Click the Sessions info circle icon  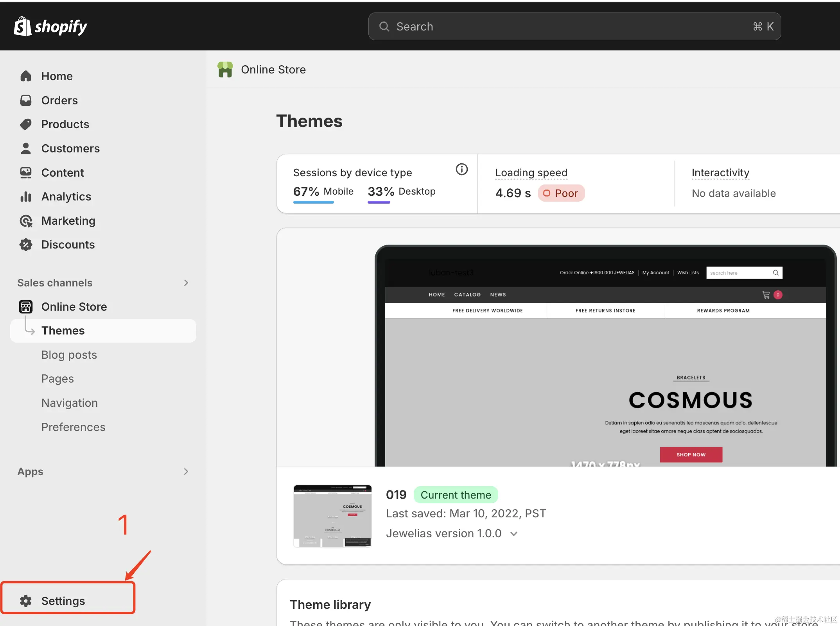[461, 169]
